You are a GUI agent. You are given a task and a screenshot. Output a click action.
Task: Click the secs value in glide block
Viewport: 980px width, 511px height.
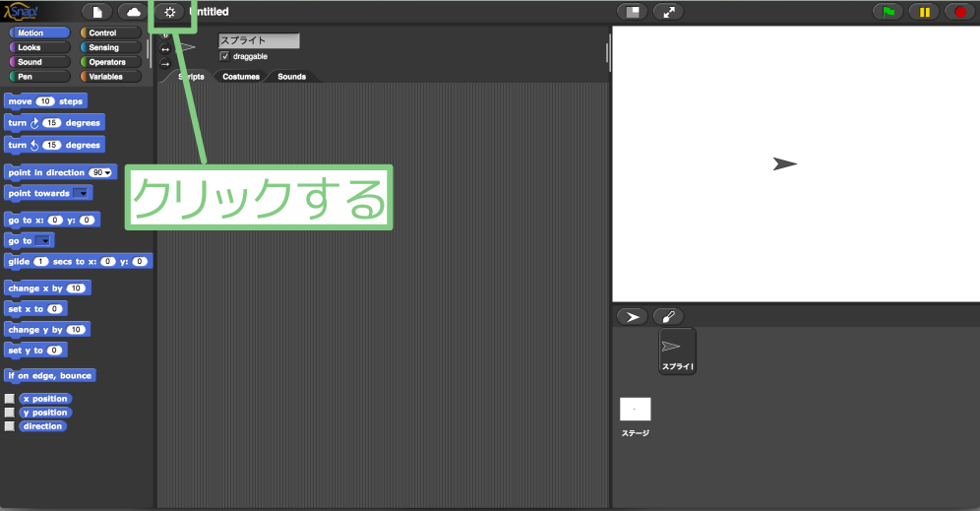pos(40,262)
